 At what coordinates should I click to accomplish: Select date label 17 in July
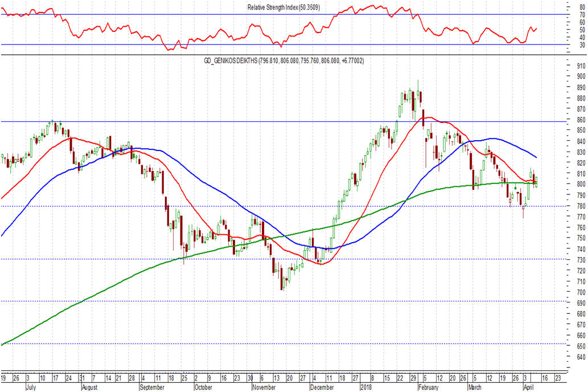click(56, 378)
